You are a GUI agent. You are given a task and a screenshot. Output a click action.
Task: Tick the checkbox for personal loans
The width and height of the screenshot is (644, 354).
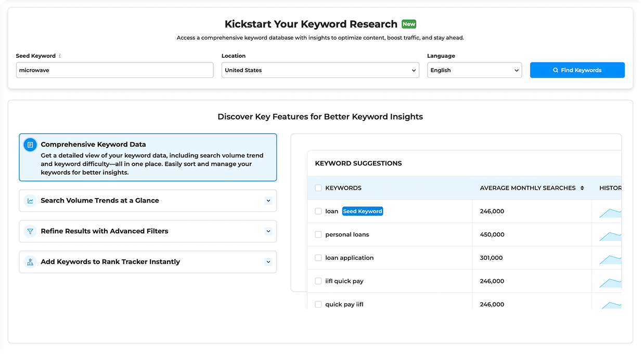318,235
